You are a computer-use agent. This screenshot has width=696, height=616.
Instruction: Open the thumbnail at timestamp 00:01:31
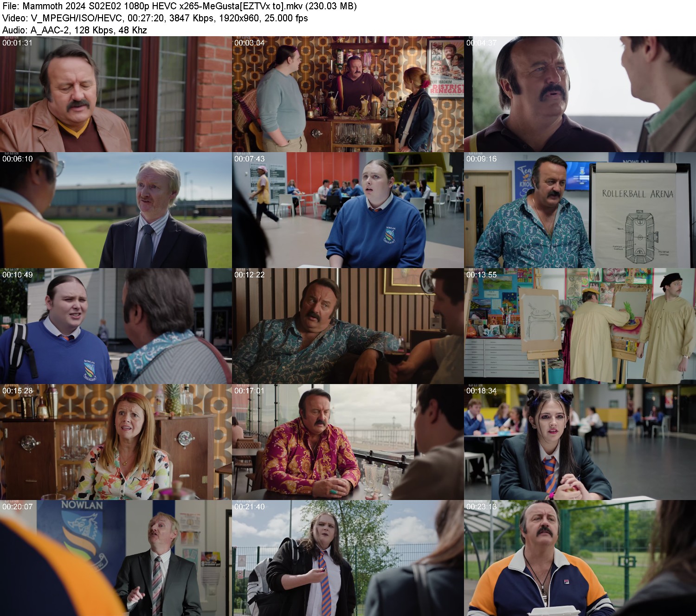click(x=116, y=94)
